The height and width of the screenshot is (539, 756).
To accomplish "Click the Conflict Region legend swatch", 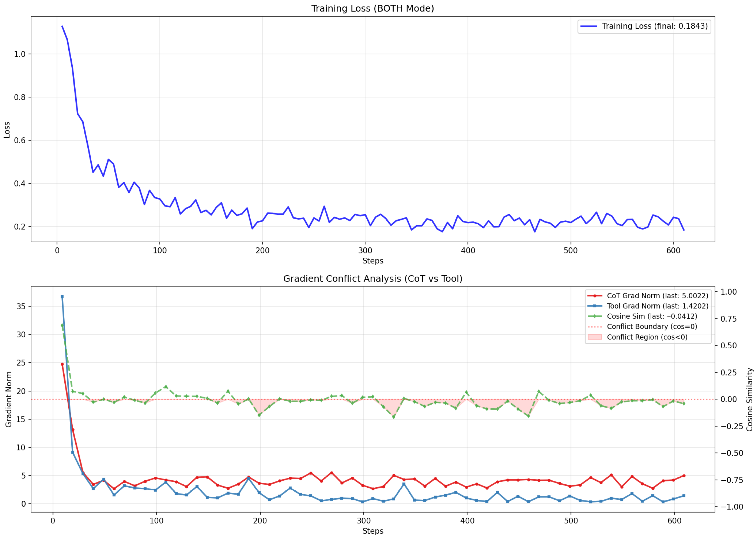I will click(x=595, y=337).
